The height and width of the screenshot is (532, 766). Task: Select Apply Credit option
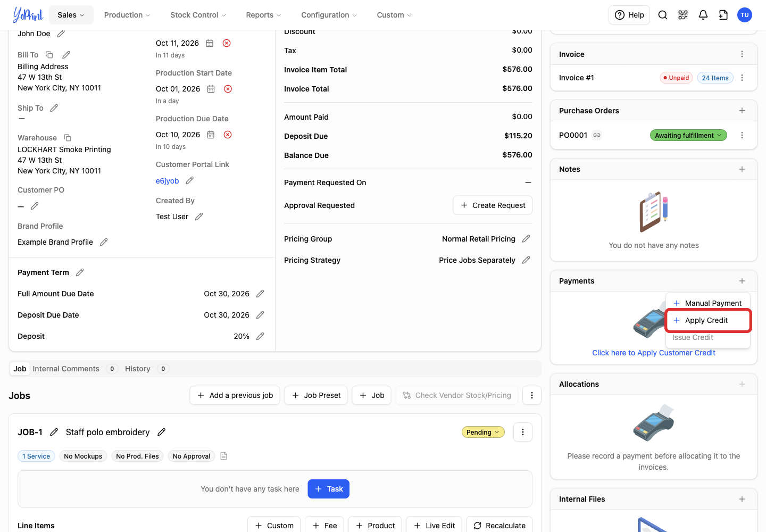click(x=707, y=320)
